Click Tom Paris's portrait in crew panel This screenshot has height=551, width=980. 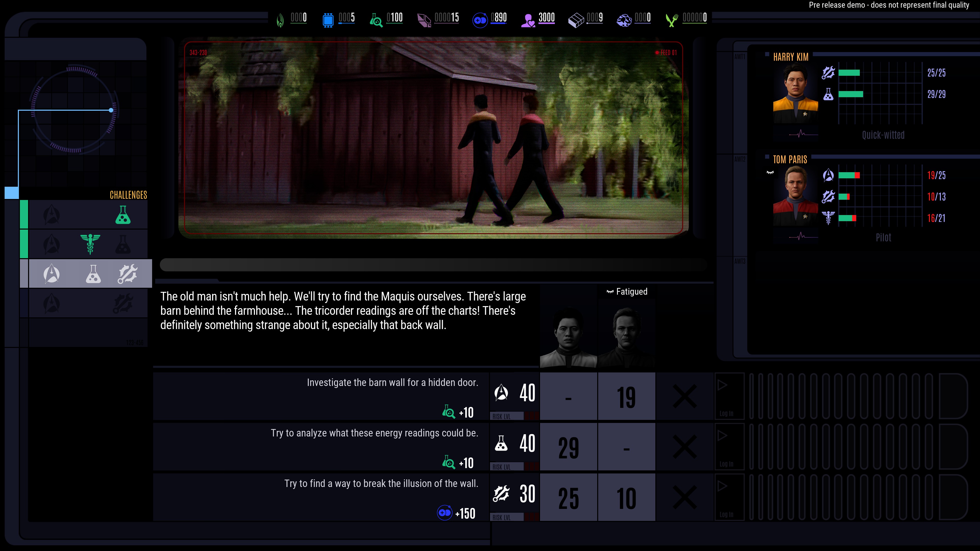click(x=795, y=196)
